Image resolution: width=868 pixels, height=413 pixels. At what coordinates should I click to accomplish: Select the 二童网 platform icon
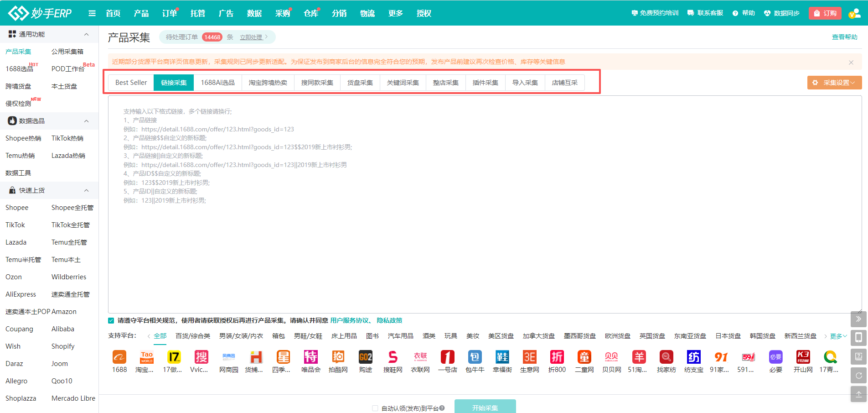click(x=584, y=356)
